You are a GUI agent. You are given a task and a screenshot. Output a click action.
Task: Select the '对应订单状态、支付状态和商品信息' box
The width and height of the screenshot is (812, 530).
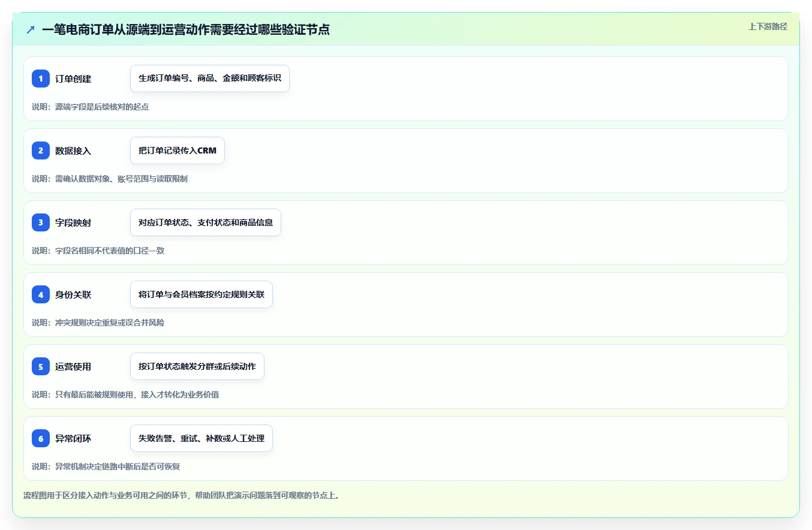pos(206,222)
